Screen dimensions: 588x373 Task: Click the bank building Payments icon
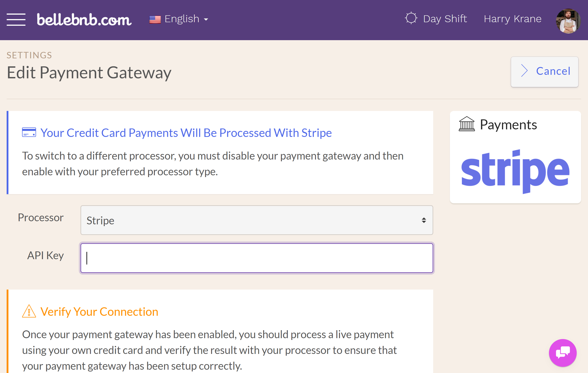coord(466,124)
